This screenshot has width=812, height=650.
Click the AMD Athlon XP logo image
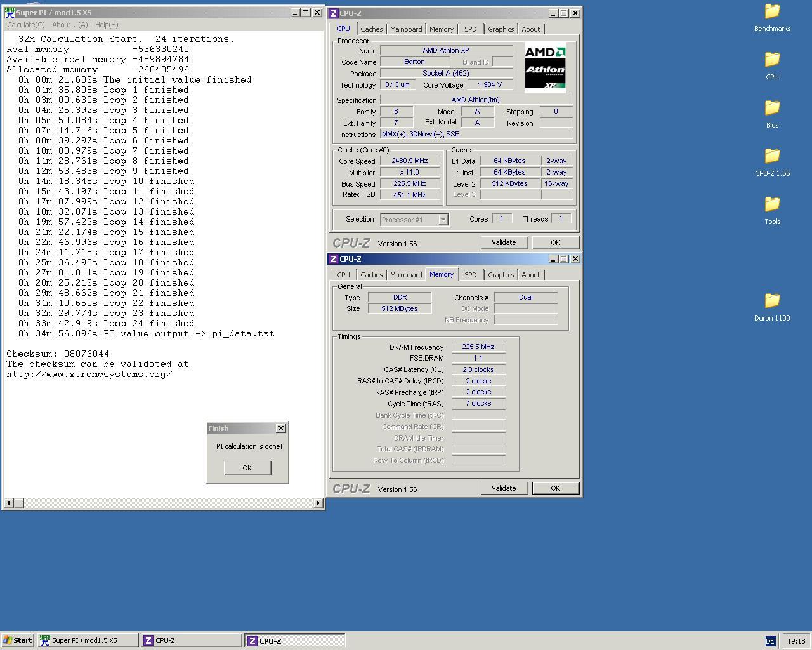point(545,67)
